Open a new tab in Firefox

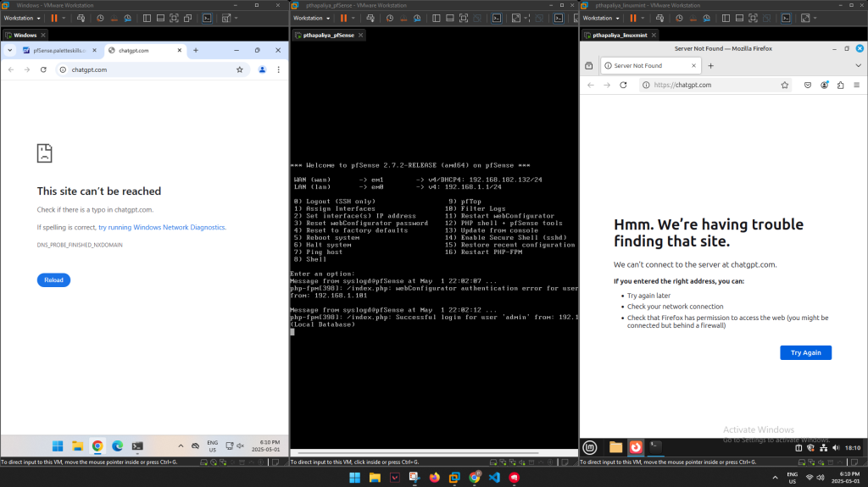(711, 66)
